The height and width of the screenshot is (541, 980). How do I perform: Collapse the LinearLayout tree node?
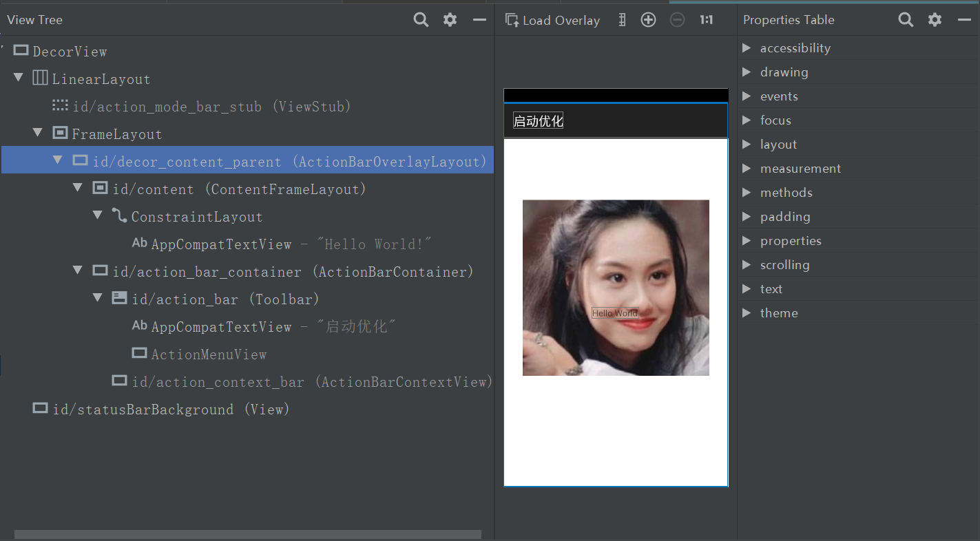tap(19, 78)
